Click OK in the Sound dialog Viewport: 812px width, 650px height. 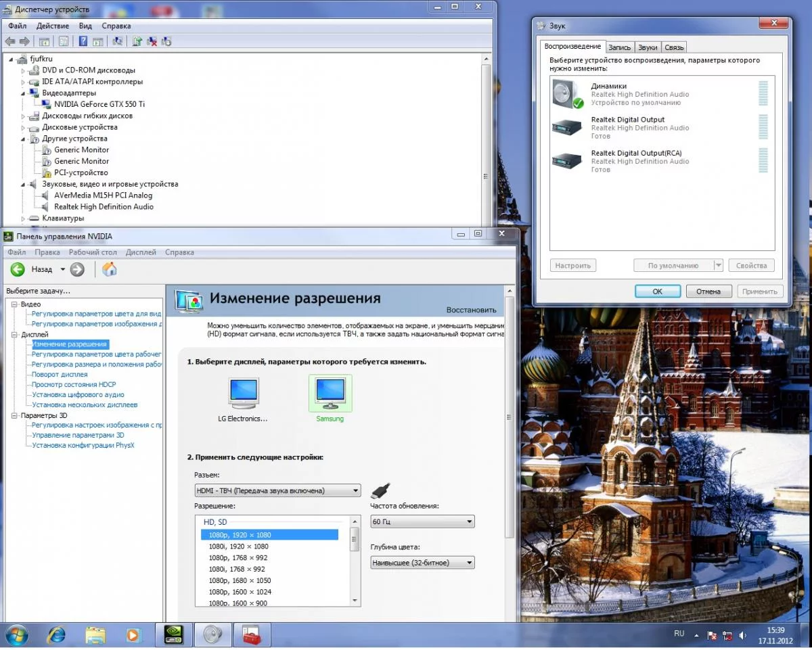coord(657,292)
